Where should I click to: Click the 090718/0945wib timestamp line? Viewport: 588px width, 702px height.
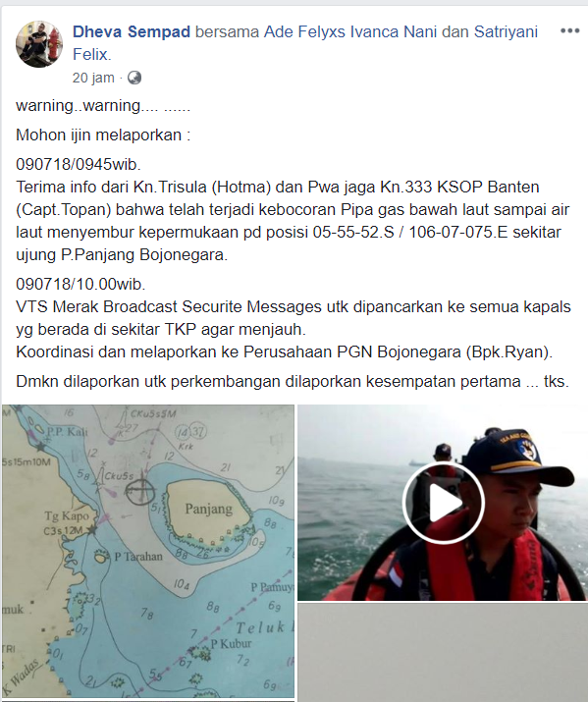(79, 164)
